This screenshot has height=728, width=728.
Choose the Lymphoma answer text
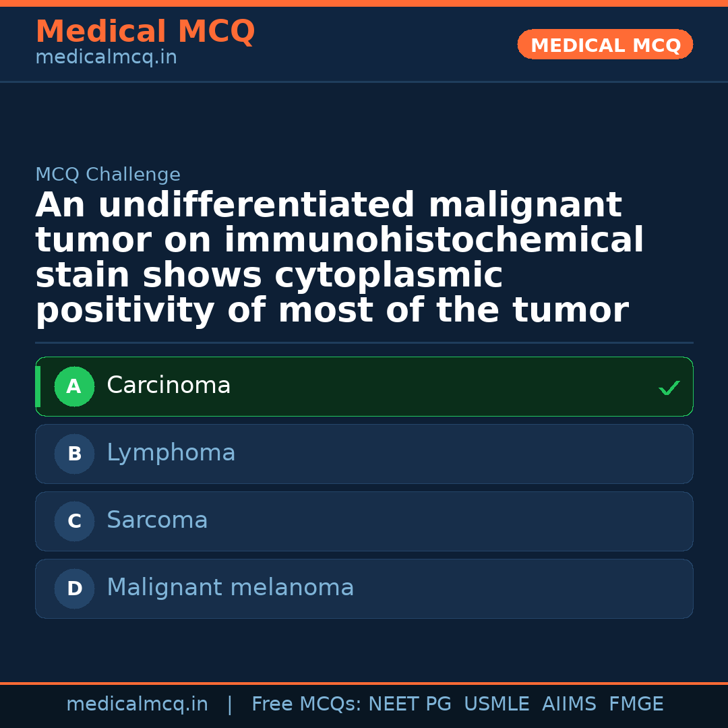pos(171,453)
